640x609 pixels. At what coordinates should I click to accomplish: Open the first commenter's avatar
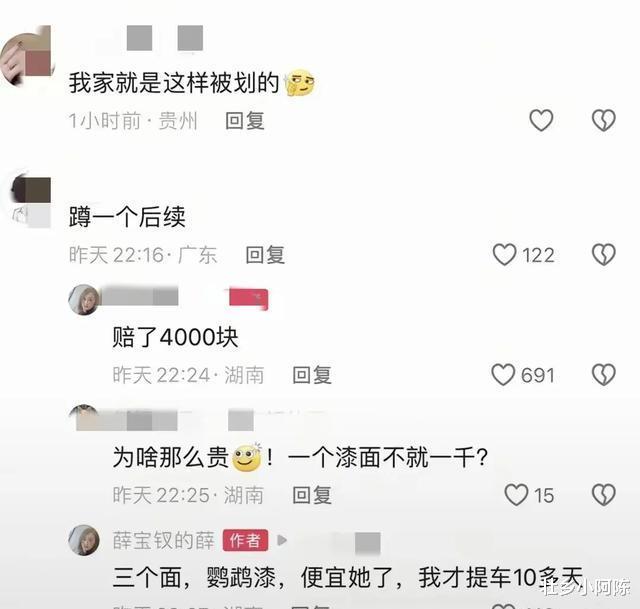27,56
